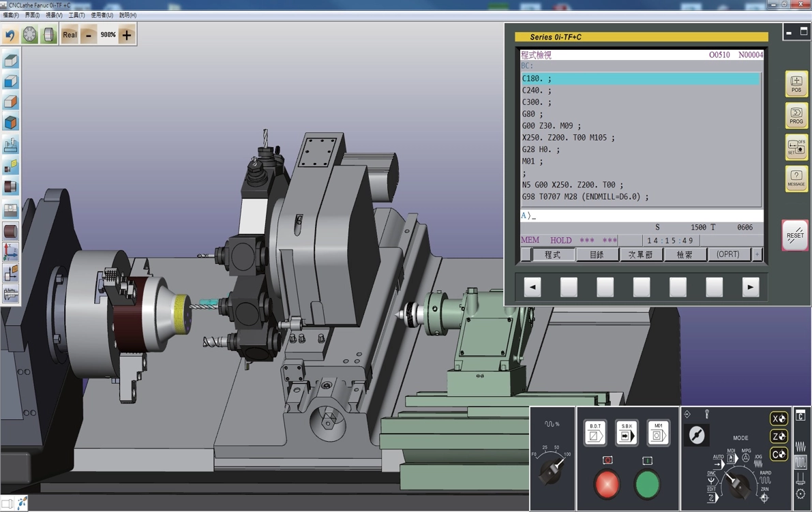The height and width of the screenshot is (512, 812).
Task: Click the spindle chuck icon on right strip
Action: [800, 478]
